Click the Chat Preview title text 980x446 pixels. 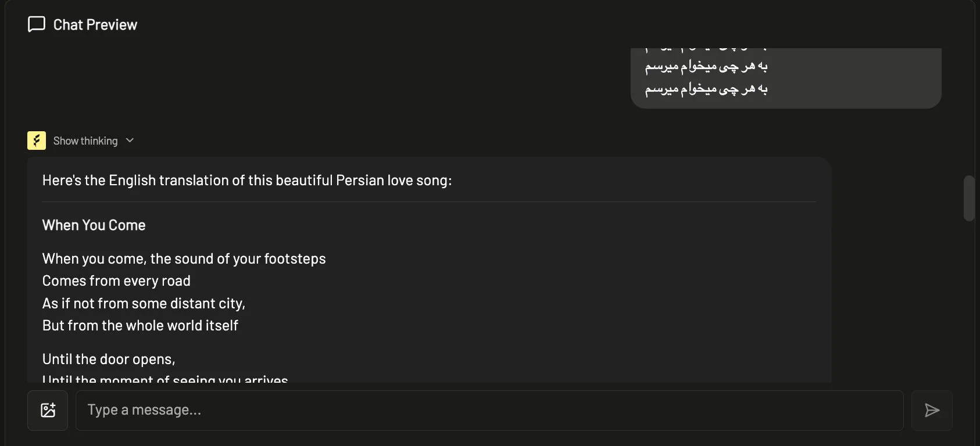point(95,24)
